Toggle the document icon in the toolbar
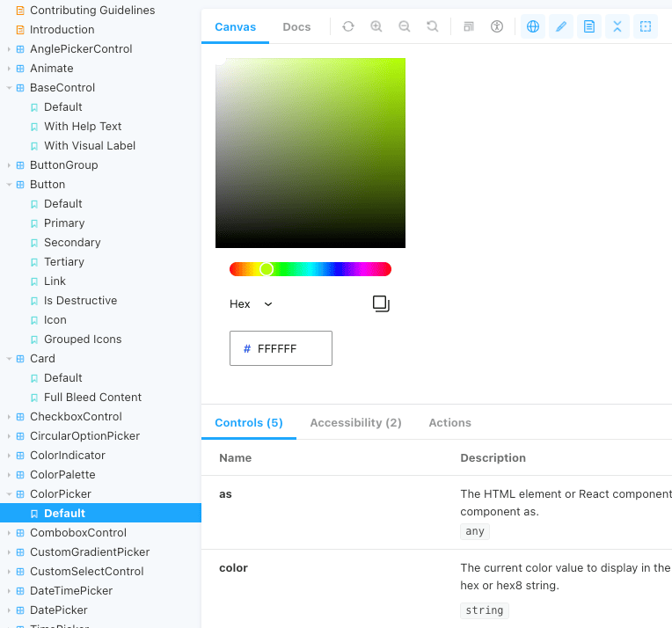This screenshot has width=672, height=628. tap(589, 26)
